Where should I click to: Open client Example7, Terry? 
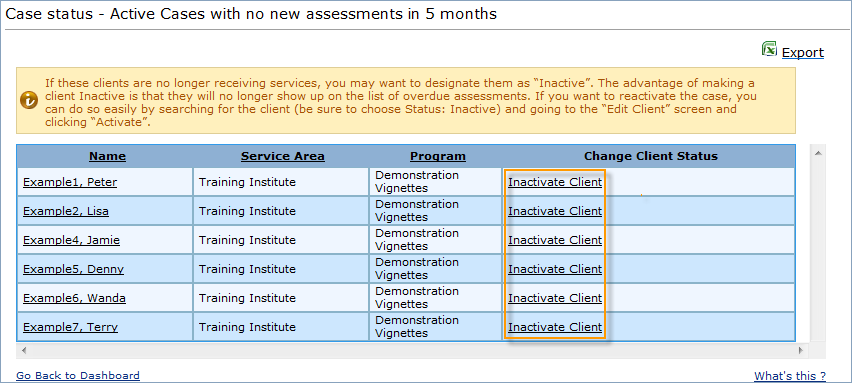tap(70, 327)
